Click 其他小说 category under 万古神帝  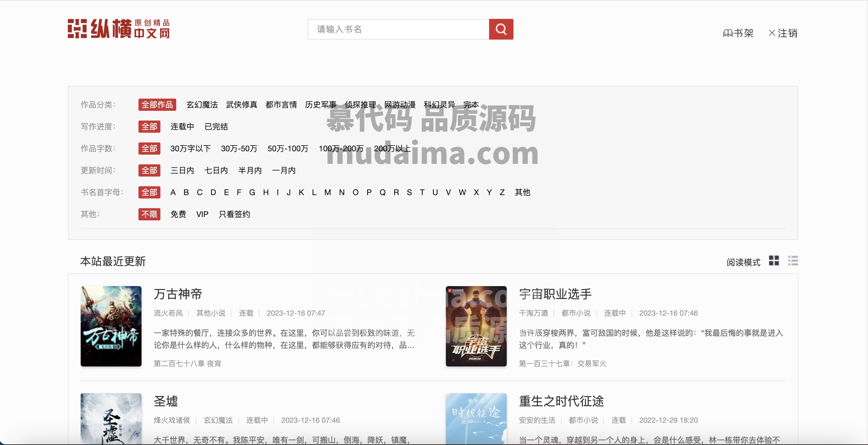point(211,313)
